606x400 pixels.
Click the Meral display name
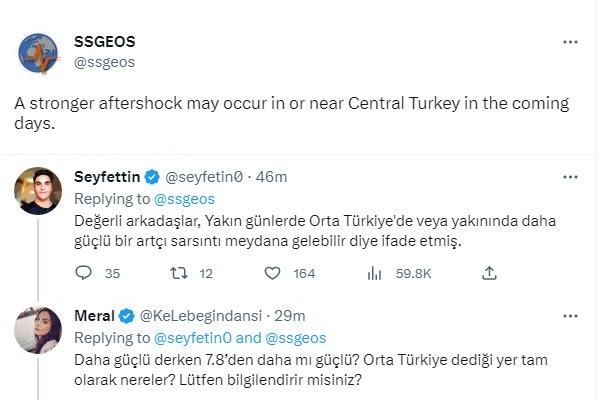click(x=95, y=316)
